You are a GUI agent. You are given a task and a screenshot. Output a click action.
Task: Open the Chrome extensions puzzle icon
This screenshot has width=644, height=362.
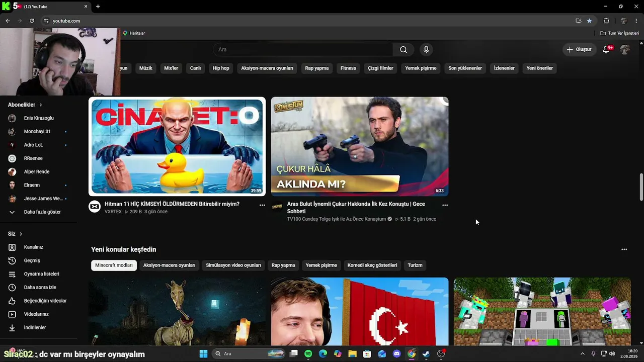[606, 21]
